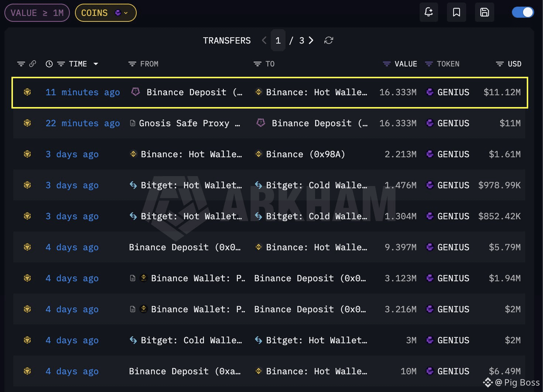543x392 pixels.
Task: Open the TO column filter
Action: pyautogui.click(x=257, y=64)
